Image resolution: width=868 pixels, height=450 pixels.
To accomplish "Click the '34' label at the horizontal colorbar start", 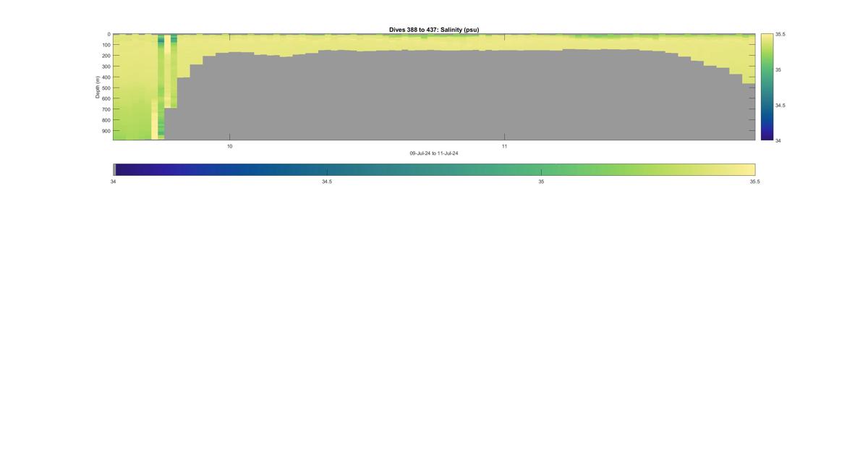I will point(113,182).
